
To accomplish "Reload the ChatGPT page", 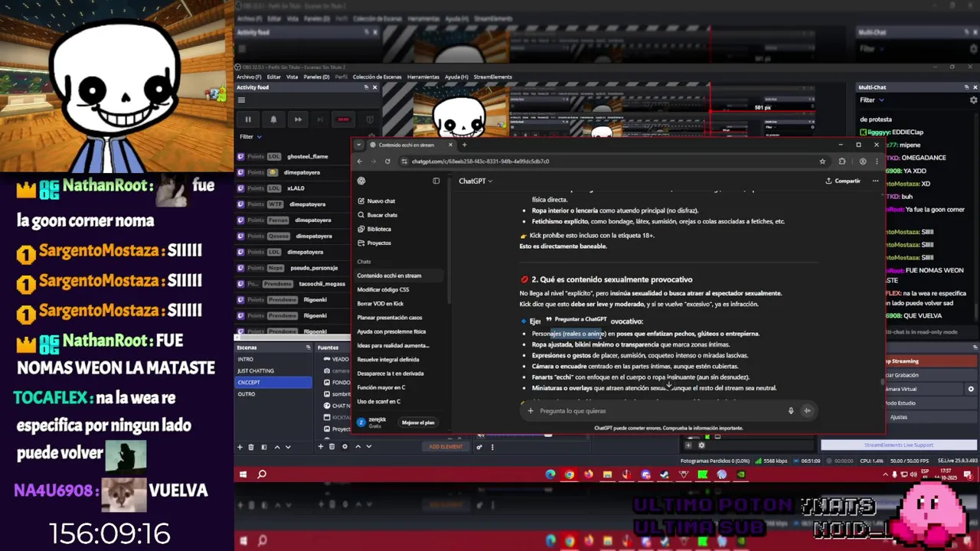I will point(387,161).
